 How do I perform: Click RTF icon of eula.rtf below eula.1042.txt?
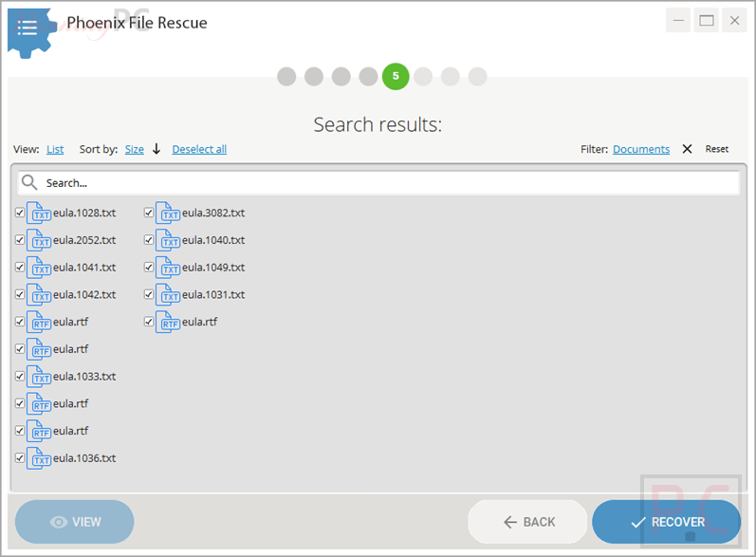pyautogui.click(x=39, y=322)
